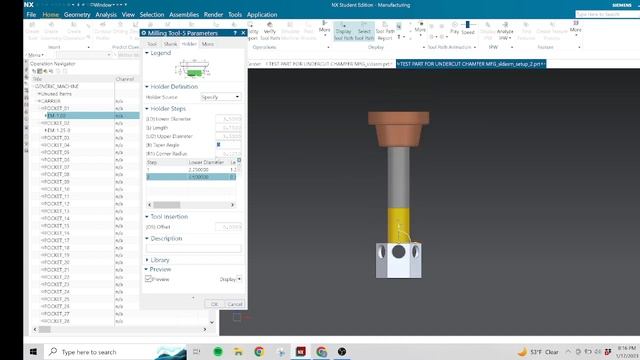This screenshot has height=360, width=640.
Task: Click the Offset input field
Action: click(x=228, y=227)
